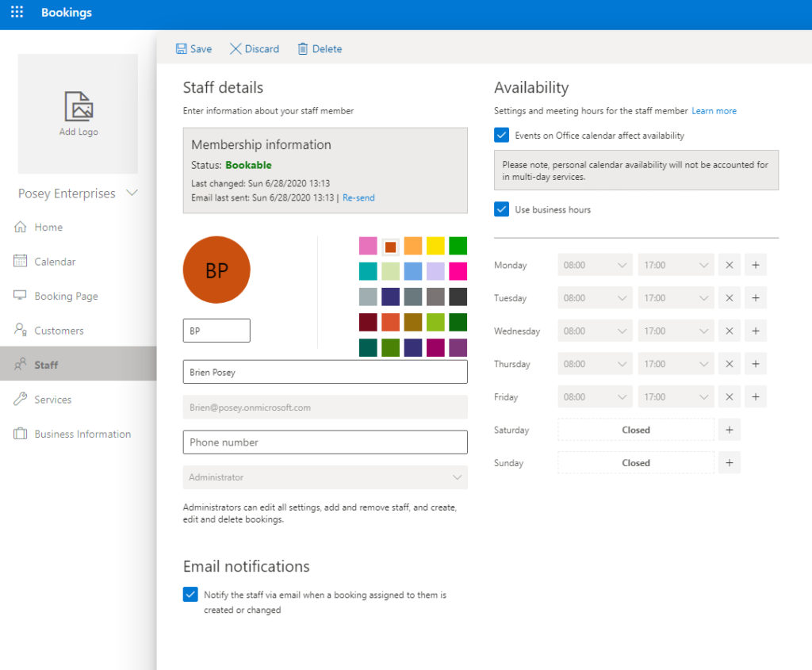Image resolution: width=812 pixels, height=670 pixels.
Task: Click the Bookings app title
Action: coord(67,13)
